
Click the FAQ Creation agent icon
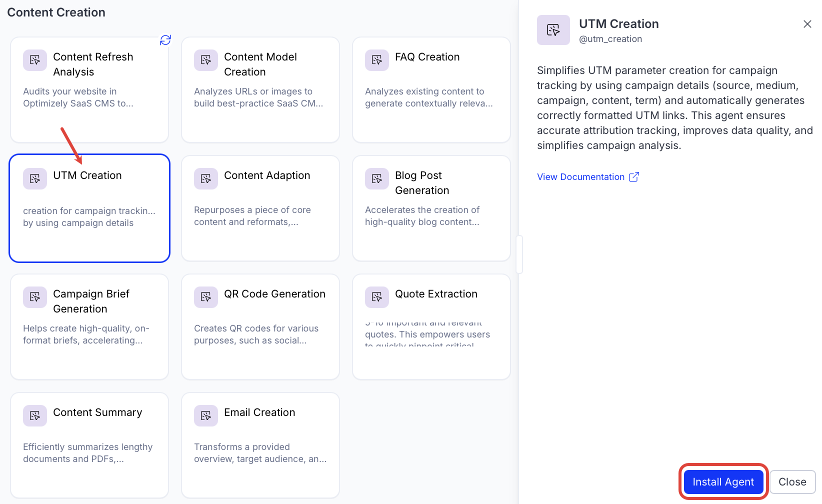(x=377, y=60)
